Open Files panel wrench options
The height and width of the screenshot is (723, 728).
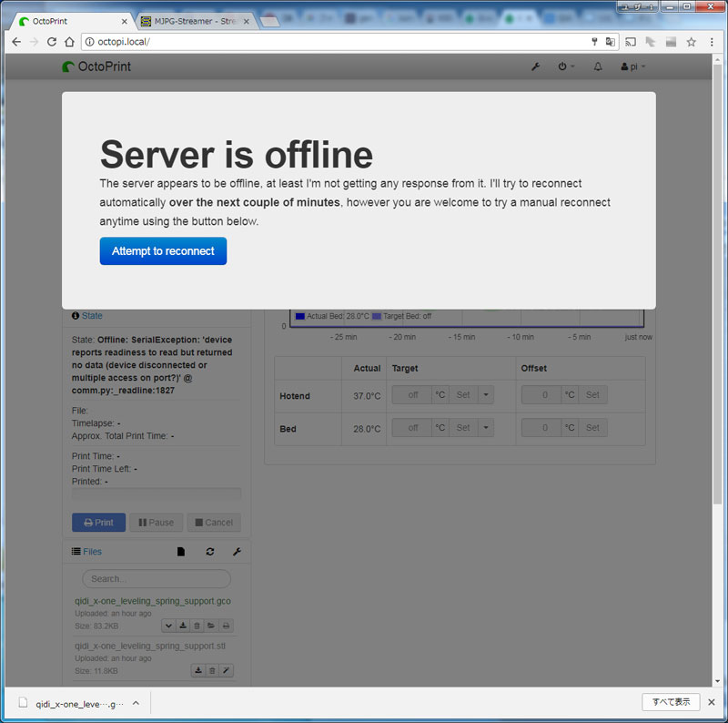point(237,552)
